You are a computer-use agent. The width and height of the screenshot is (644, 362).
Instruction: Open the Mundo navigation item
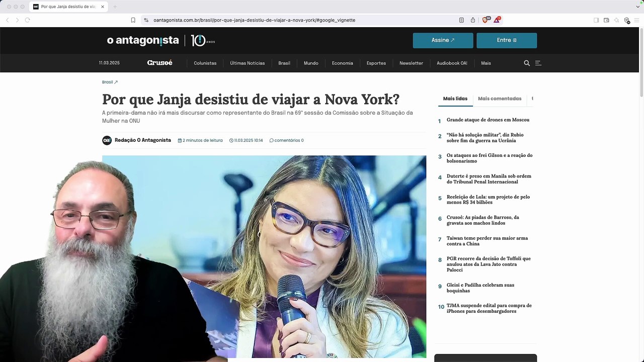(311, 63)
